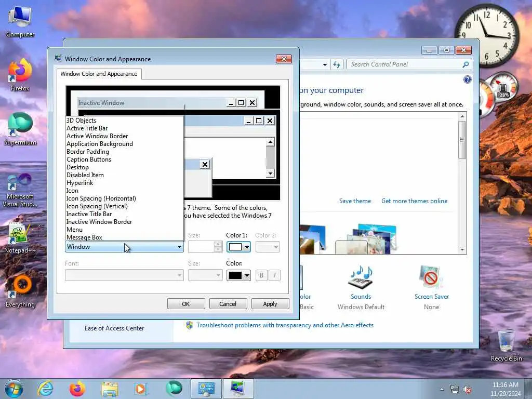Click the network tray icon
The width and height of the screenshot is (532, 399).
coord(454,390)
